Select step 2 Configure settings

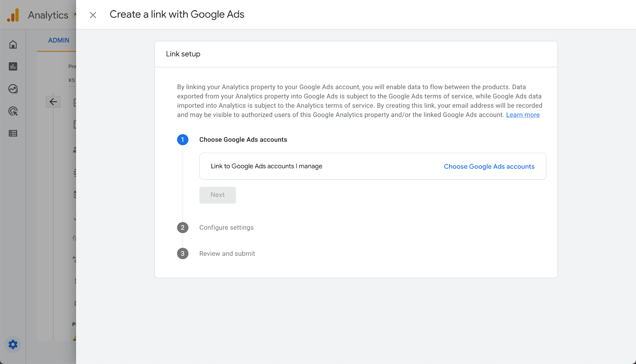pos(227,228)
